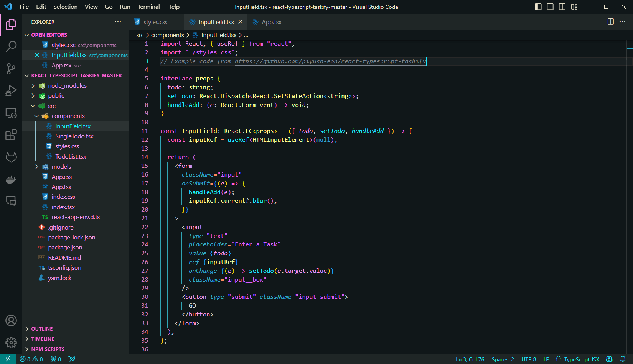Click the components breadcrumb segment
Screen dimensions: 633x364
(x=167, y=35)
